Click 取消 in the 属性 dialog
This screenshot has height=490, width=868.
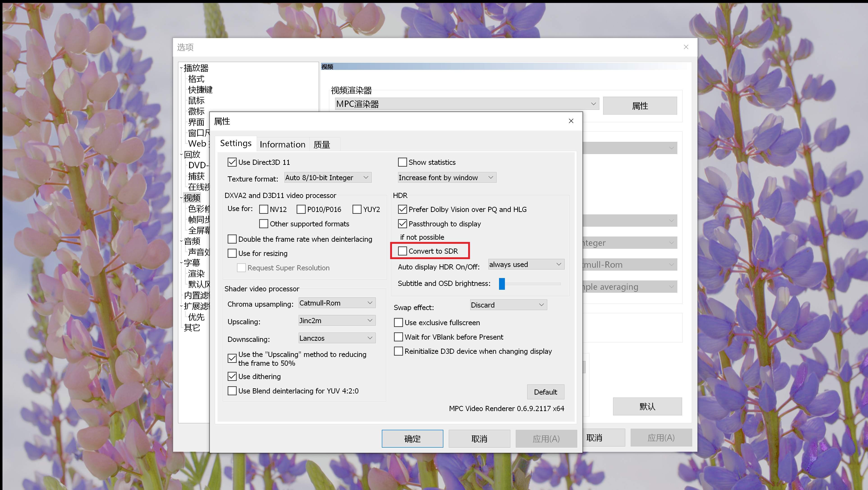(479, 439)
